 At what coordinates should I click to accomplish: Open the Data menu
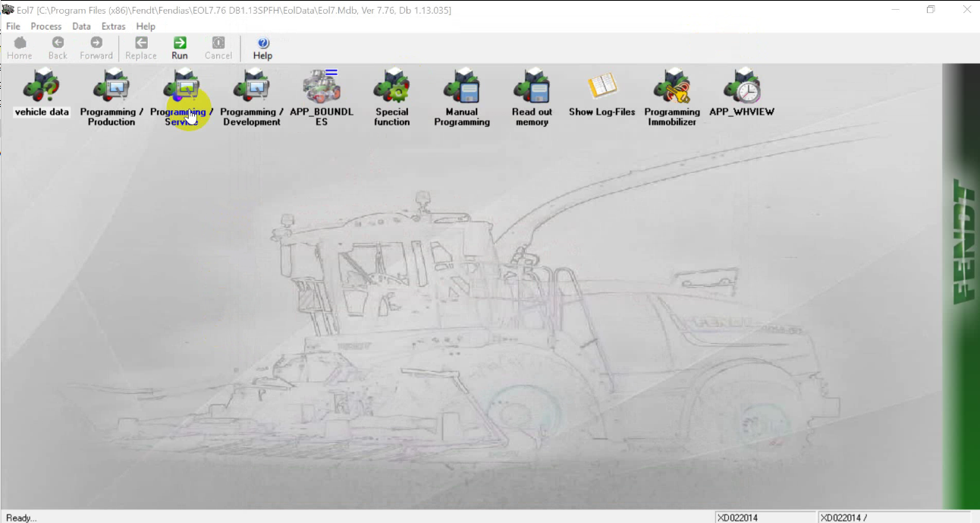(x=81, y=26)
